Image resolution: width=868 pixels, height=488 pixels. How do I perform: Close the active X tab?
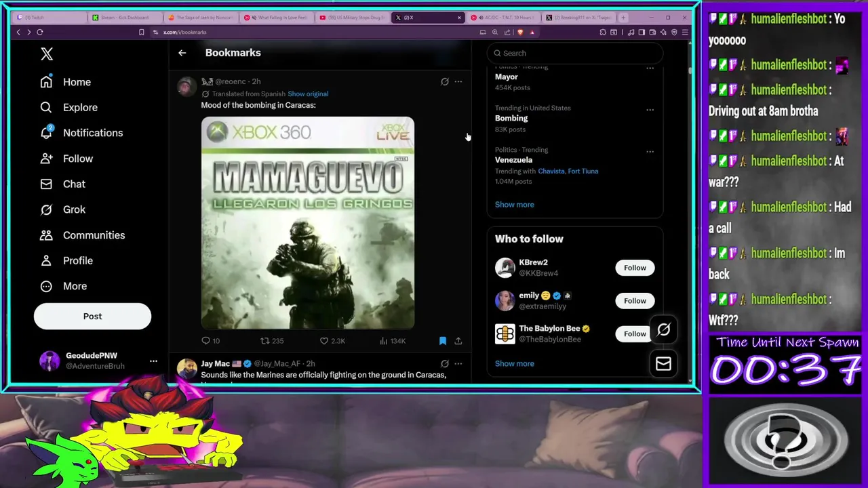pyautogui.click(x=460, y=18)
